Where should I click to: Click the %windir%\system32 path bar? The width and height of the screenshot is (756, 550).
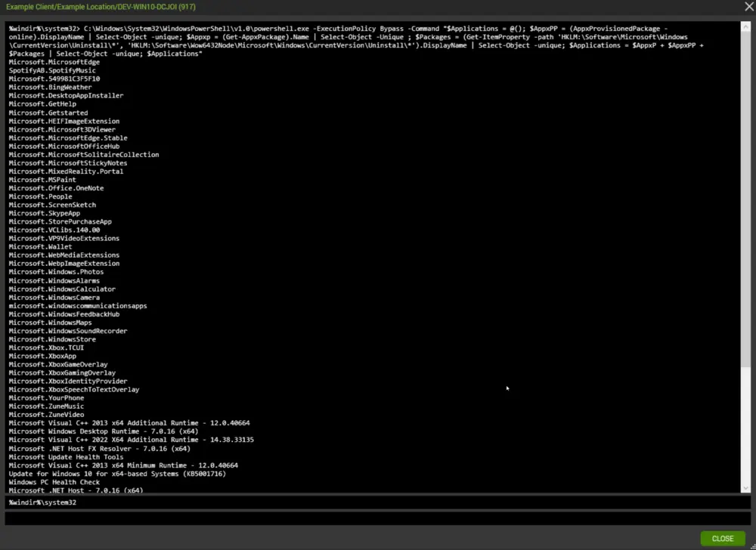tap(377, 502)
